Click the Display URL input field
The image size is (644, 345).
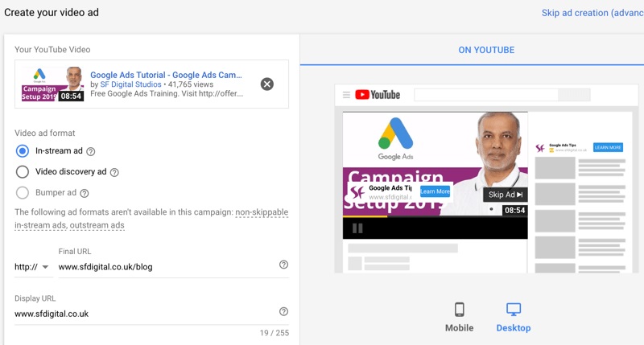[x=145, y=314]
